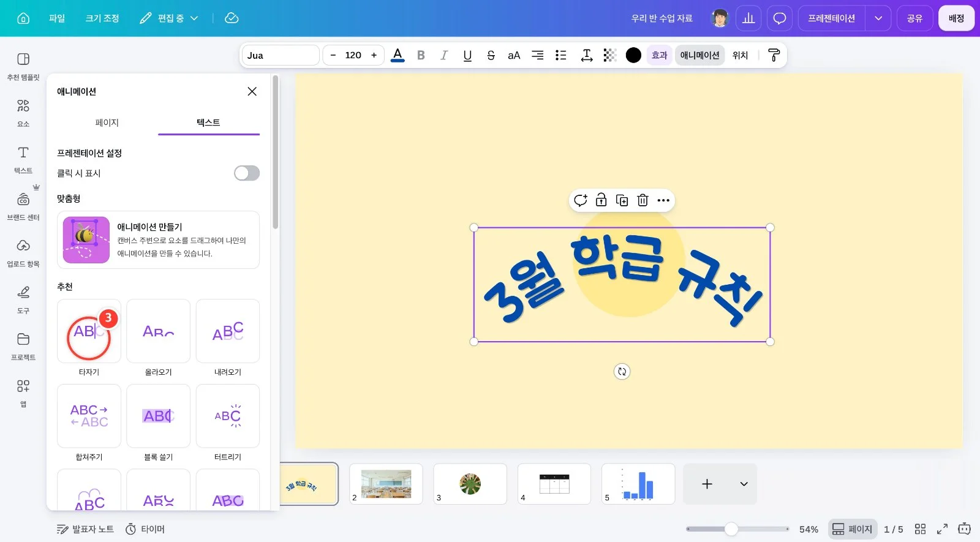
Task: Open the 위치 position menu
Action: pos(740,55)
